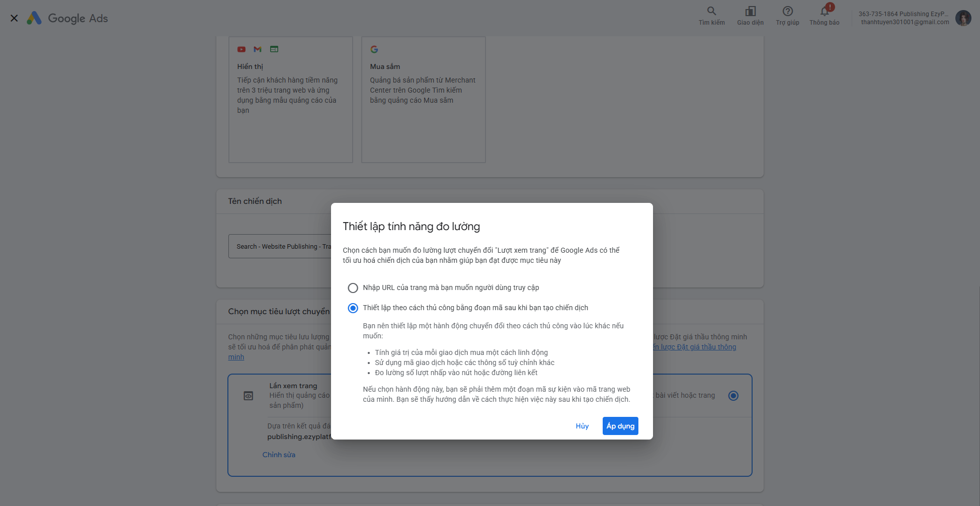
Task: Click the Tính giá trị của mỗi giao dịch bullet
Action: coord(461,352)
